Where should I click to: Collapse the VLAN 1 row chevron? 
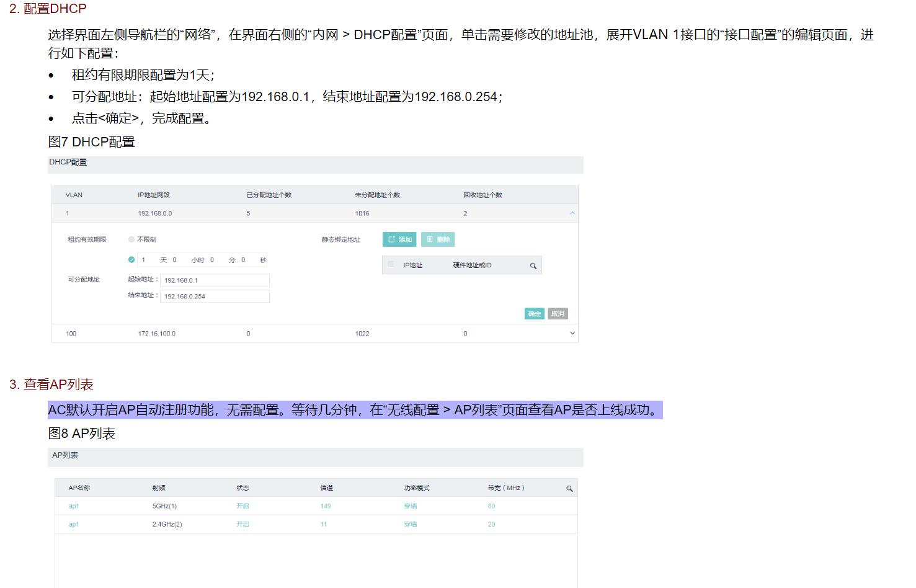point(572,213)
